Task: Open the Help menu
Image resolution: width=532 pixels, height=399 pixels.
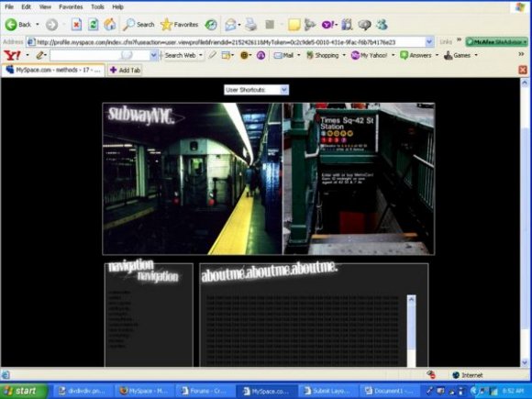Action: [x=117, y=6]
